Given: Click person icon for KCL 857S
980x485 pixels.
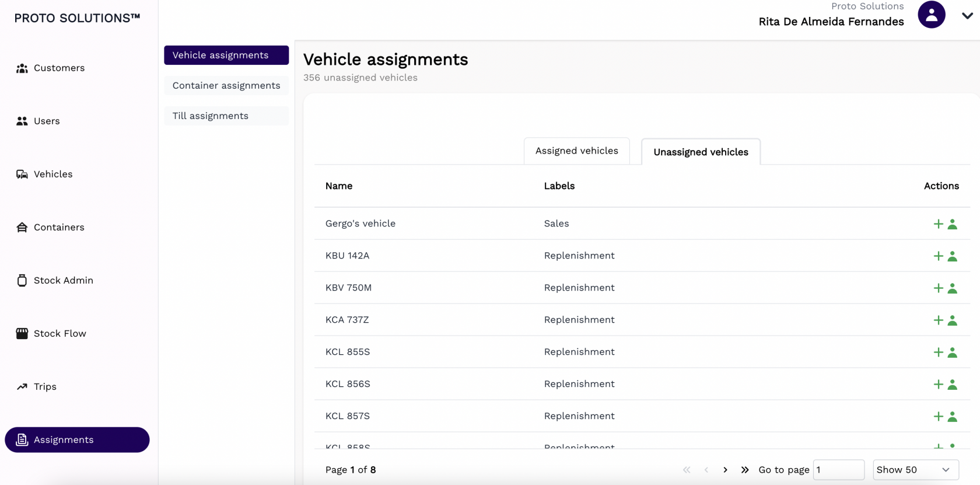Looking at the screenshot, I should click(x=953, y=417).
